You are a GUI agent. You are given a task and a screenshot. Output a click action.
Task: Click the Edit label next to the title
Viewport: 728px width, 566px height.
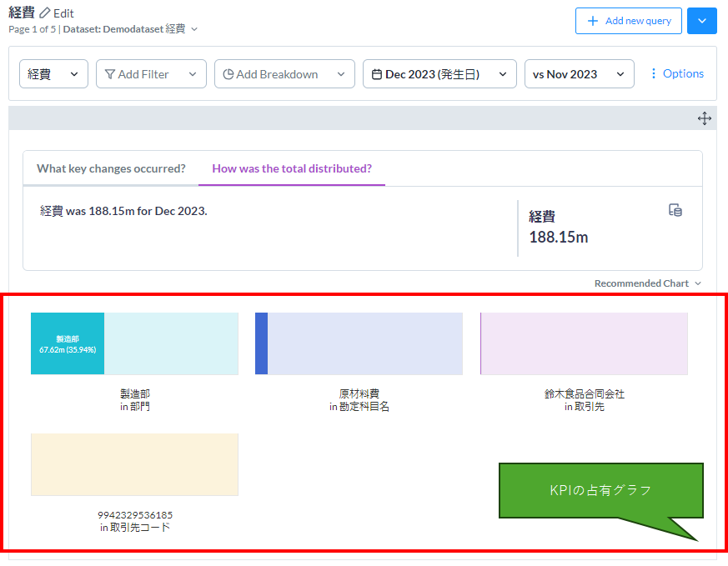click(63, 13)
